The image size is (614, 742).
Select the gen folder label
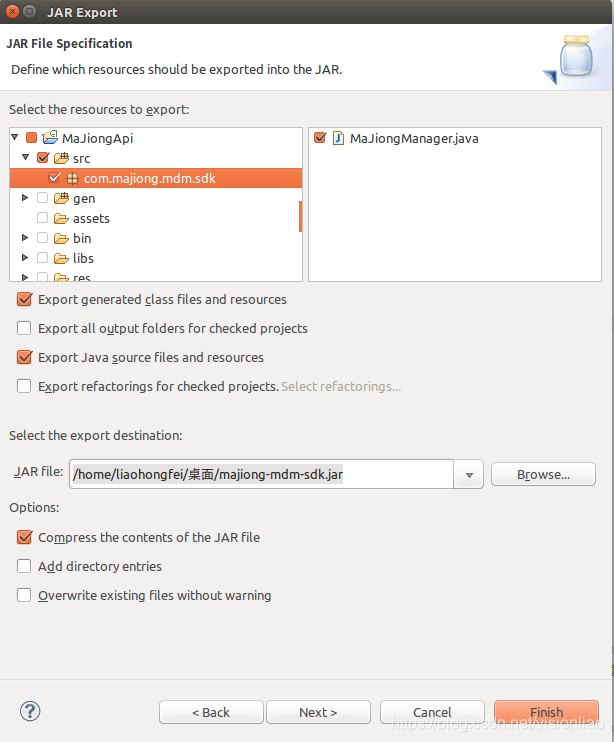coord(84,199)
